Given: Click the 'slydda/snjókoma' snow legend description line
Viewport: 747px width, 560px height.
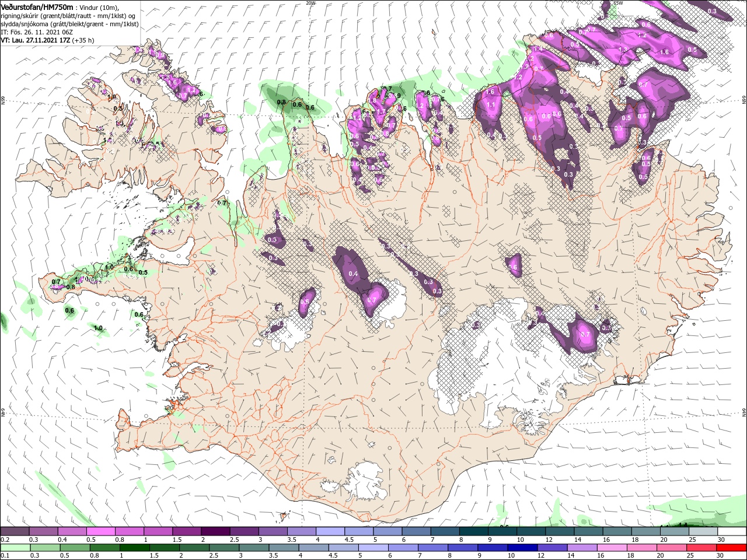Looking at the screenshot, I should coord(69,24).
